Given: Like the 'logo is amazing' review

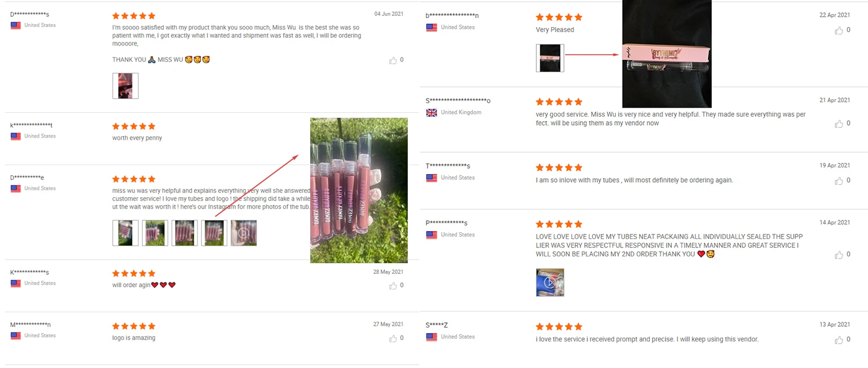Looking at the screenshot, I should coord(393,338).
